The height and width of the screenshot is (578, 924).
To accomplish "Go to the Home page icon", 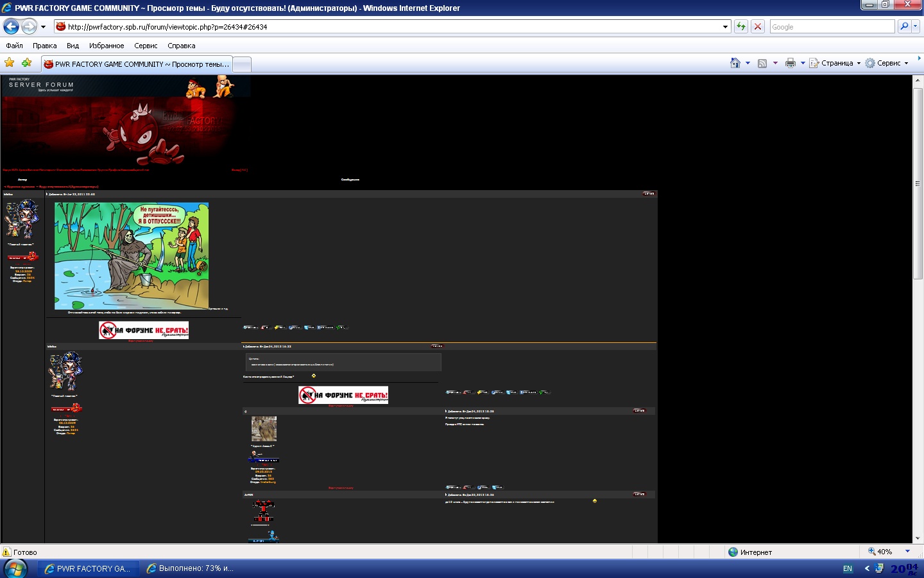I will coord(735,63).
